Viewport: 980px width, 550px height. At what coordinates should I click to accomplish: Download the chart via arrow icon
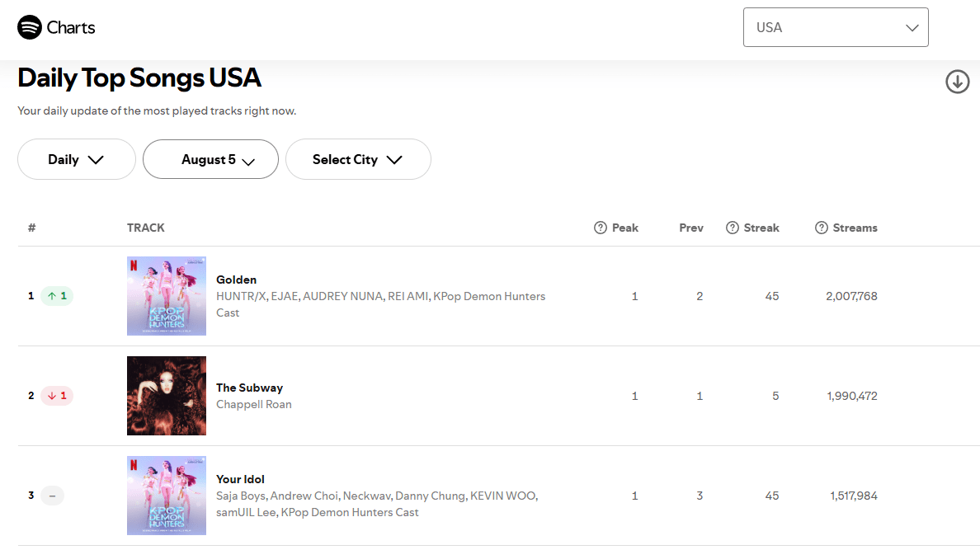(x=957, y=82)
